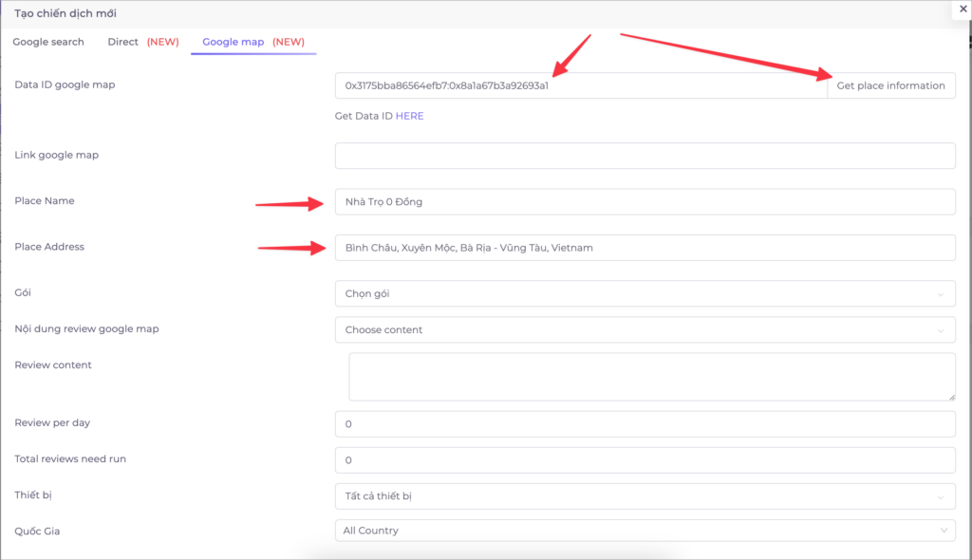Click the Get place information button
Viewport: 972px width, 560px height.
[x=890, y=85]
